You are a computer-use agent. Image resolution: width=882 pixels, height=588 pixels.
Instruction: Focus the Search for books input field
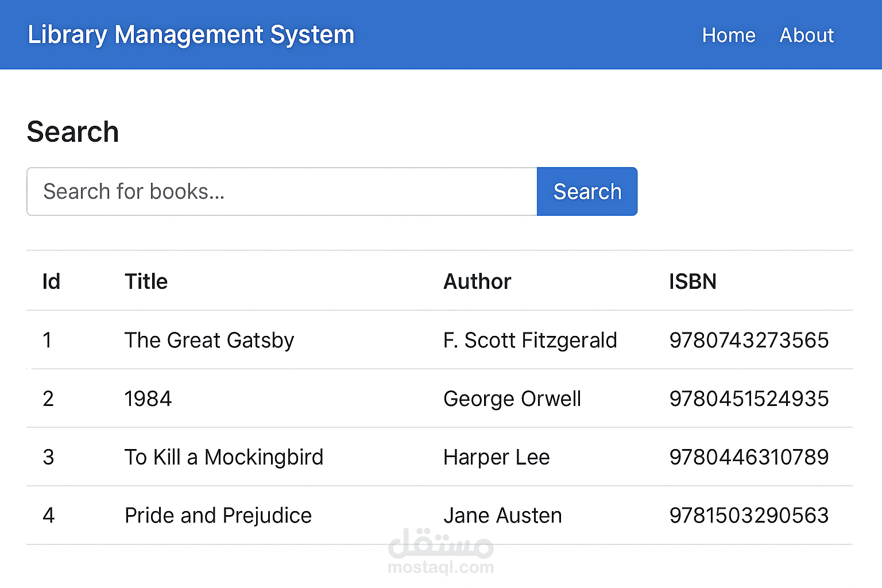coord(281,192)
